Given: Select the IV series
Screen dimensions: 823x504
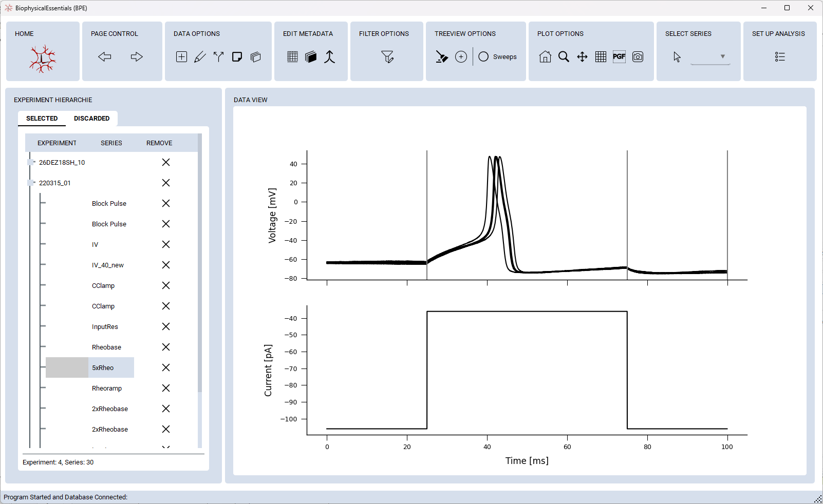Looking at the screenshot, I should [95, 245].
